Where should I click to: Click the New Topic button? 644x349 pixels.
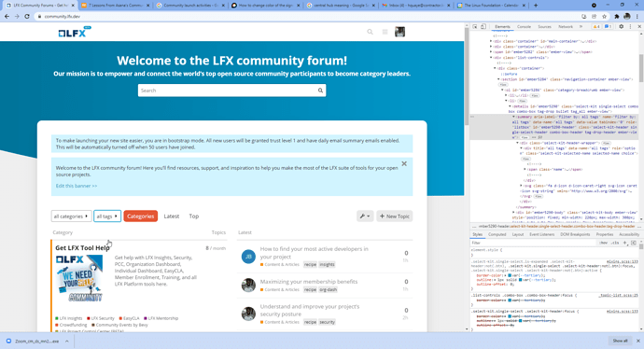tap(394, 216)
